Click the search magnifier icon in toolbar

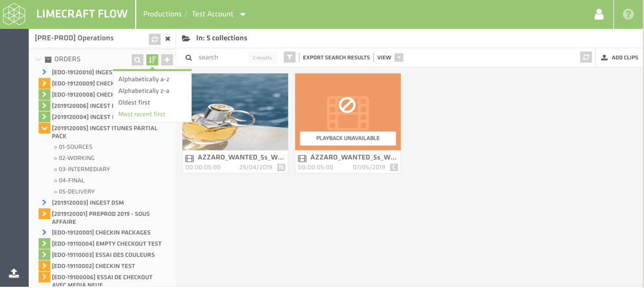click(x=189, y=58)
